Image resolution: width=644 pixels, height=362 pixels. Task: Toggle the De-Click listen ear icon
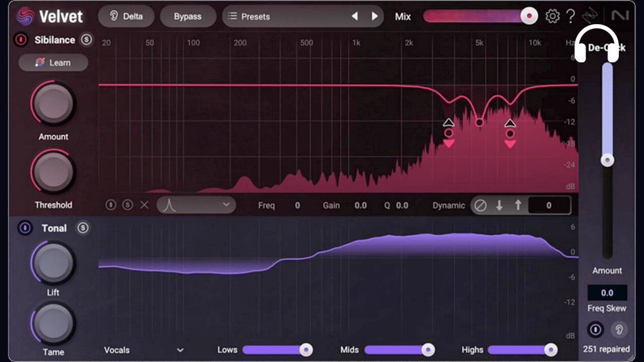[x=619, y=330]
